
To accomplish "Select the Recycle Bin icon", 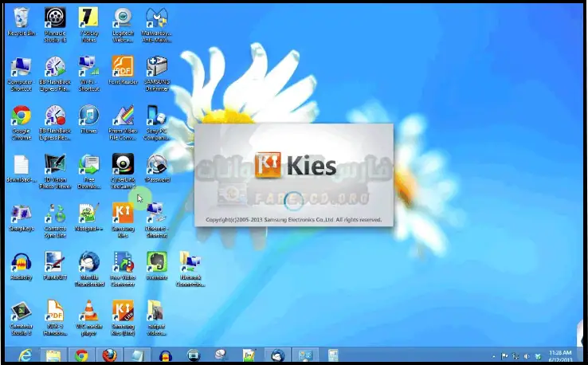I will tap(20, 18).
